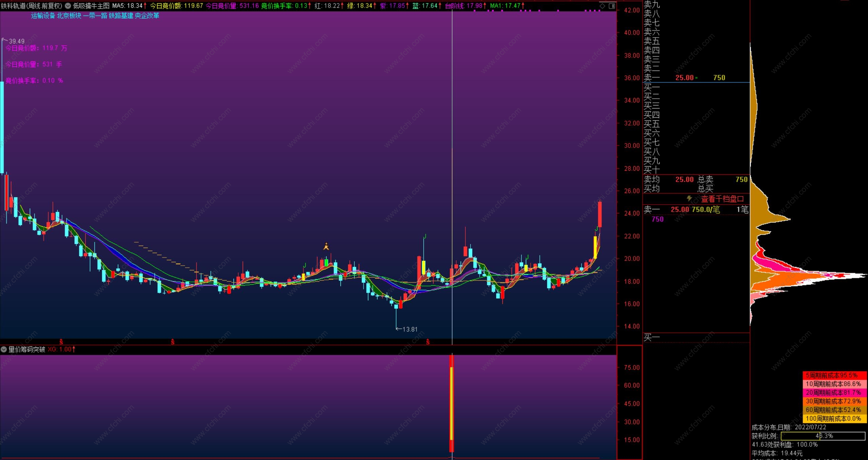Click the 获利比例 progress bar
Screen dimensions: 868x460
[x=823, y=436]
